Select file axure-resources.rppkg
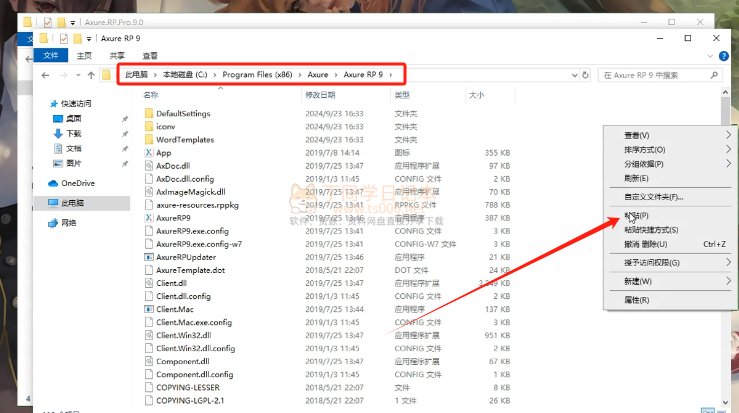 click(x=197, y=205)
